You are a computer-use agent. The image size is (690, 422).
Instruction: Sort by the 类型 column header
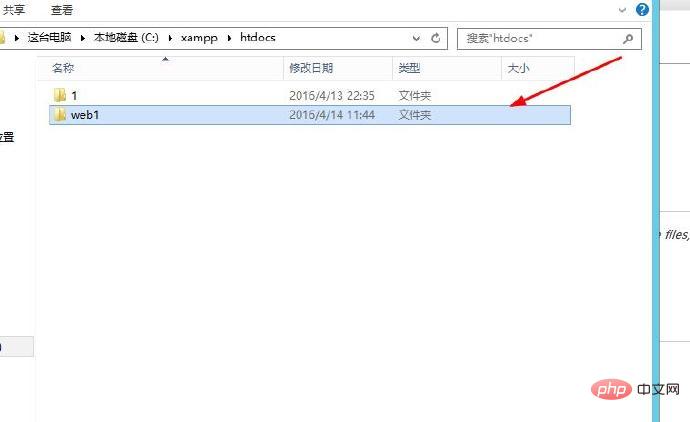point(410,68)
